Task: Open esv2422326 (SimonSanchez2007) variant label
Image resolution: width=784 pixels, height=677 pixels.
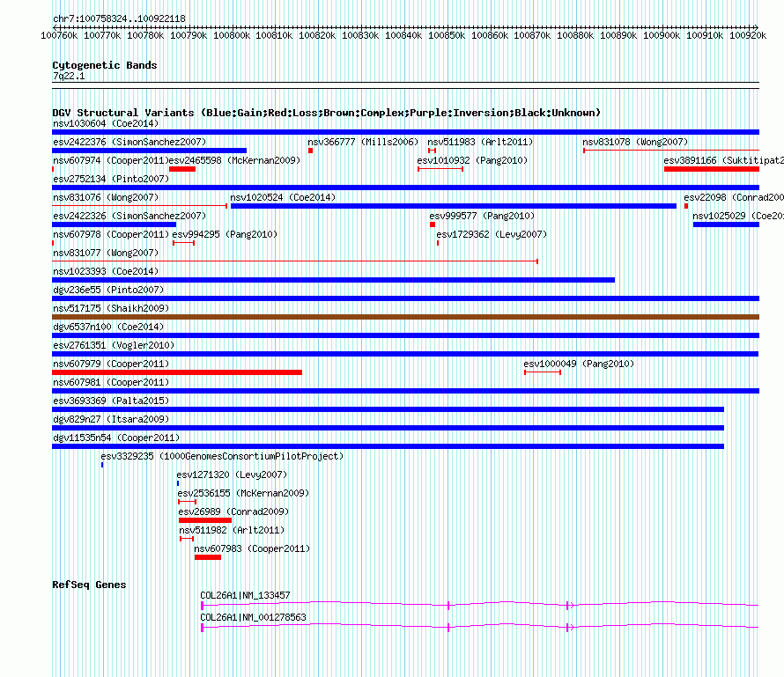Action: (x=129, y=216)
